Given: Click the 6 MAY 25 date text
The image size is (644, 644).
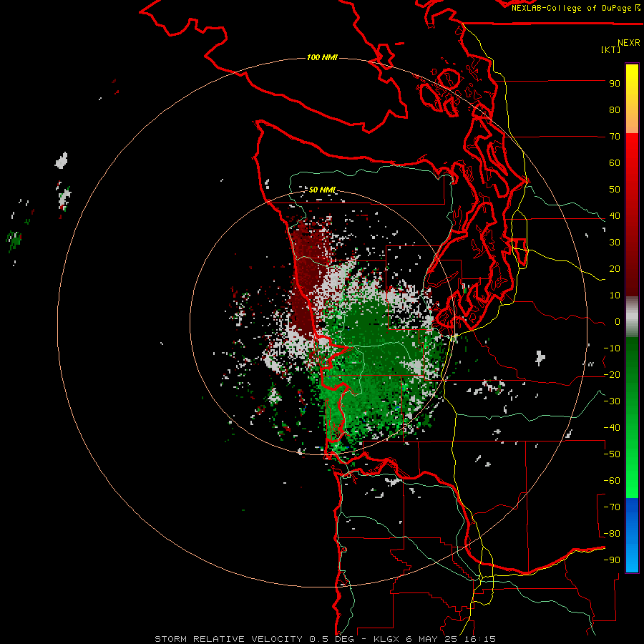Looking at the screenshot, I should click(x=431, y=639).
